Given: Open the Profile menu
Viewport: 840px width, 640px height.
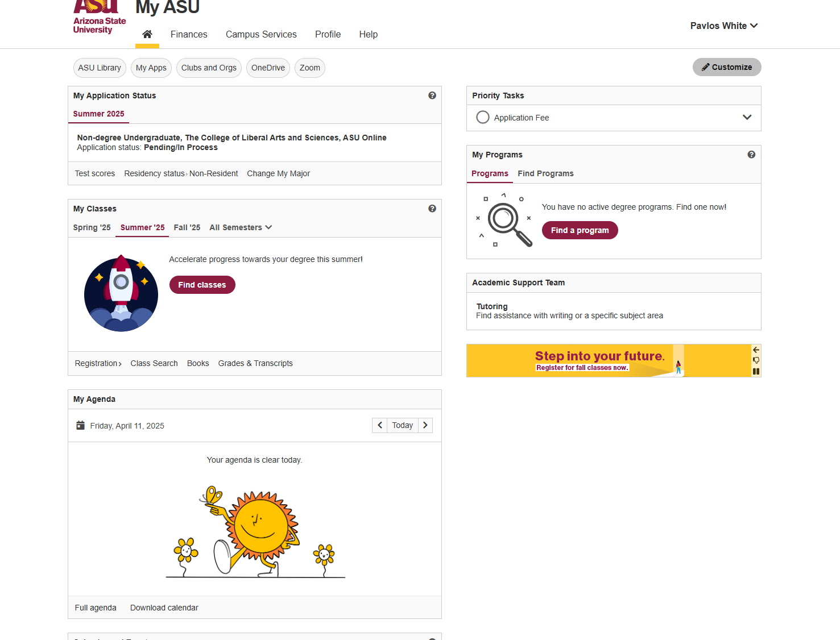Looking at the screenshot, I should point(328,34).
